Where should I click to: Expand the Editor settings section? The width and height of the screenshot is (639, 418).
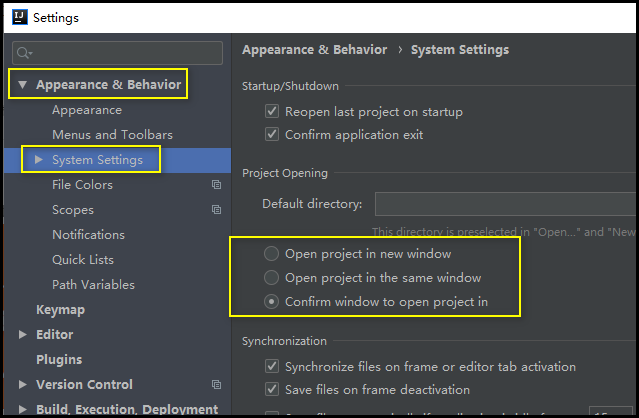tap(22, 335)
